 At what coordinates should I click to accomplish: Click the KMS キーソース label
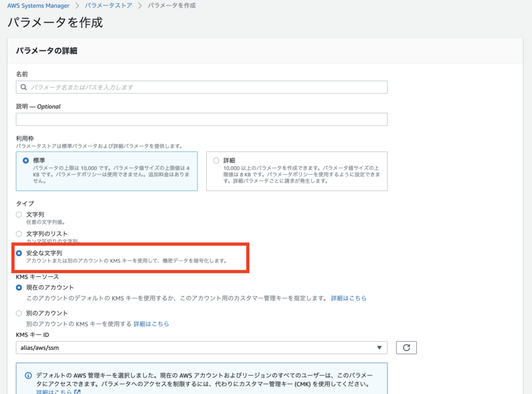[37, 277]
